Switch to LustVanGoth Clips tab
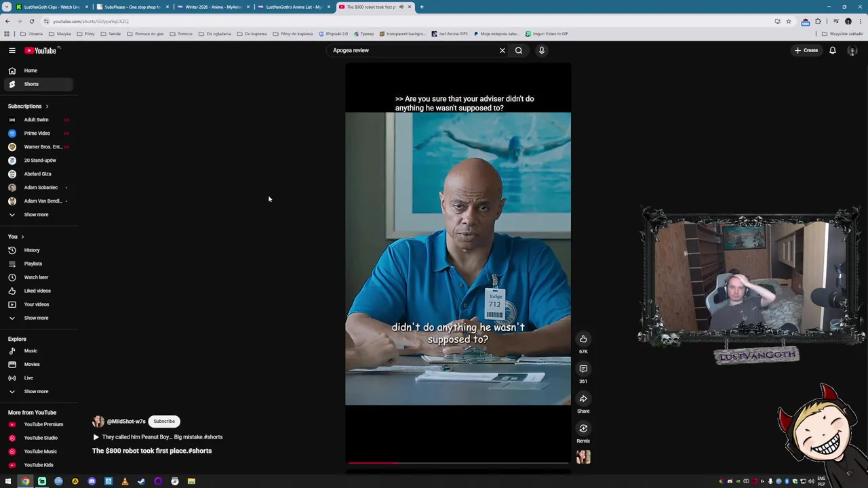Image resolution: width=868 pixels, height=488 pixels. click(x=52, y=7)
